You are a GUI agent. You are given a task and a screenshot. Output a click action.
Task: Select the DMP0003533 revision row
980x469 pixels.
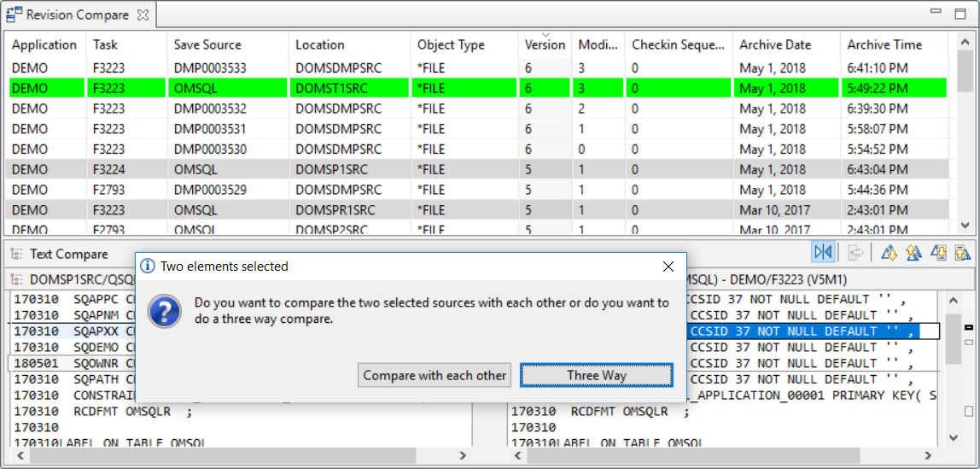coord(210,67)
